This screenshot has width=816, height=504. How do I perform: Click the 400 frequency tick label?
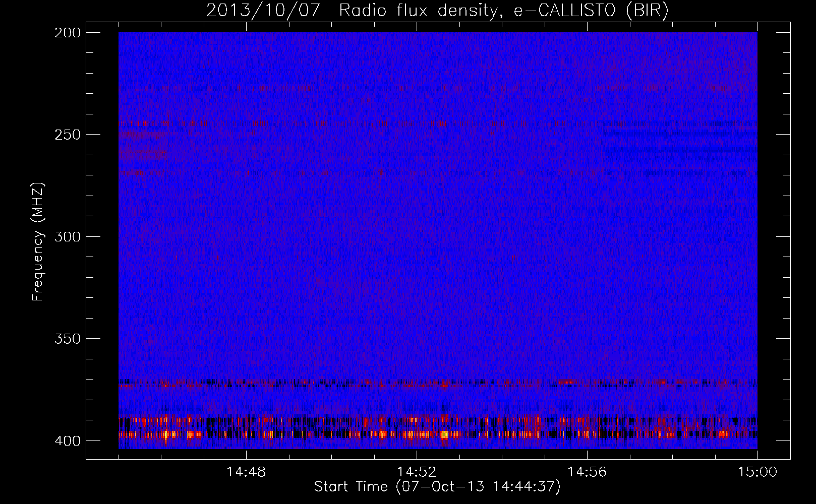pos(67,440)
